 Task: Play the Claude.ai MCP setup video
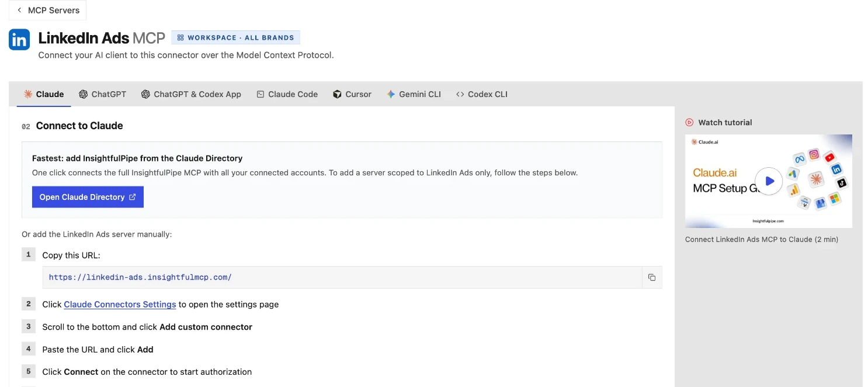click(769, 181)
